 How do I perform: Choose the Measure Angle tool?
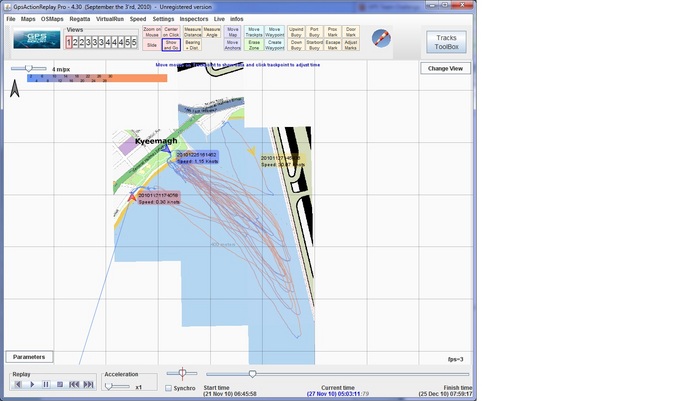tap(212, 32)
